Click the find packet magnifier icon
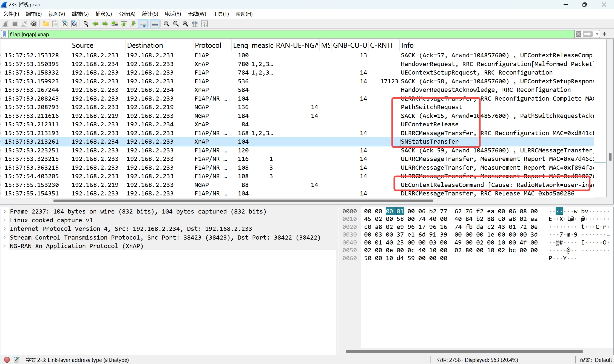This screenshot has height=364, width=614. coord(86,24)
